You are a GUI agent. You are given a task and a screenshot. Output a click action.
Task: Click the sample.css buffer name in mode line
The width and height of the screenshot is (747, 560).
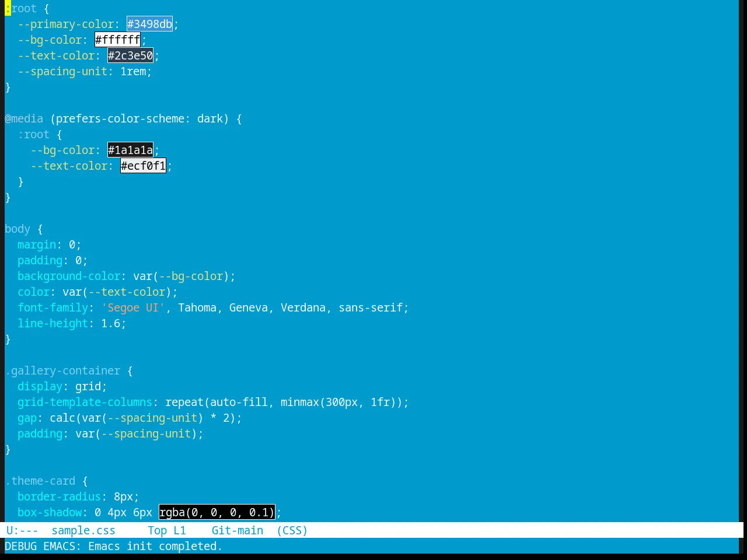(x=83, y=530)
